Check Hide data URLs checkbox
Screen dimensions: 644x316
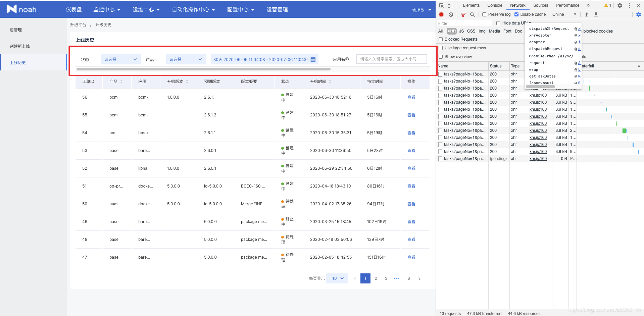coord(498,23)
